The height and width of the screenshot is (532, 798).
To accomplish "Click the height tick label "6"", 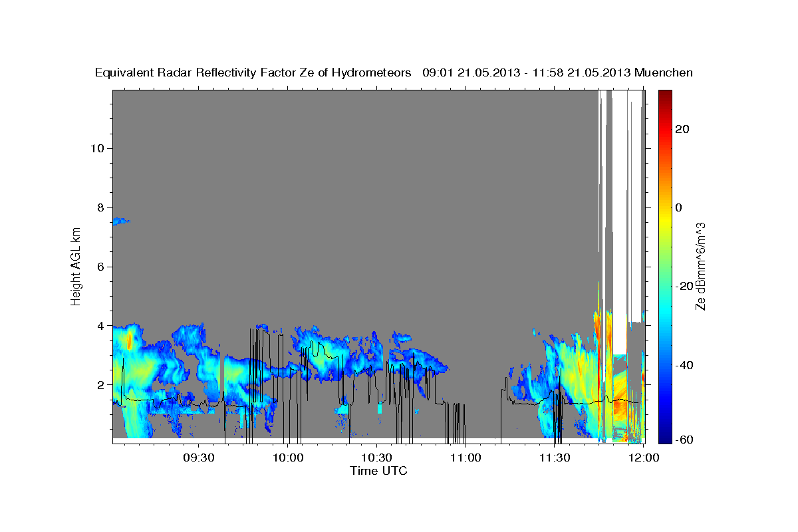I will (x=101, y=267).
